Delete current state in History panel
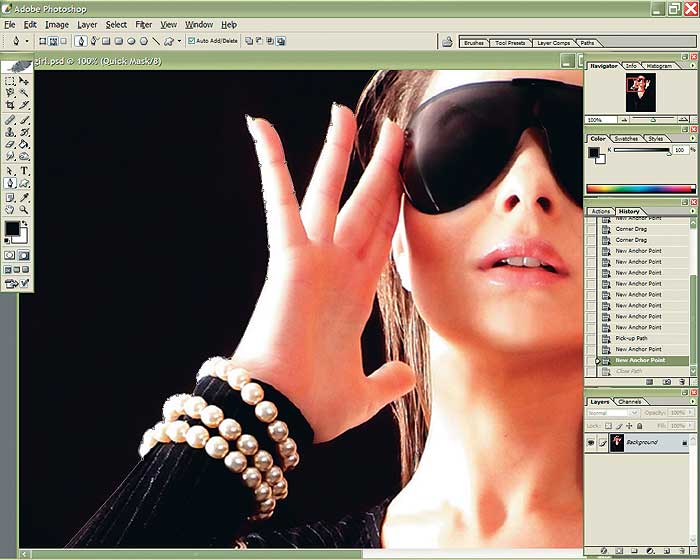Screen dimensions: 700x560 pyautogui.click(x=682, y=382)
